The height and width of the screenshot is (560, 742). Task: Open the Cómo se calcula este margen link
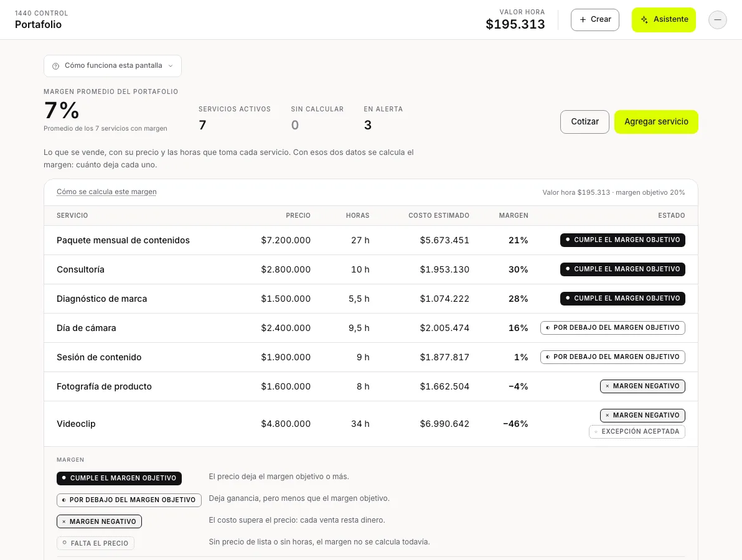(x=106, y=192)
